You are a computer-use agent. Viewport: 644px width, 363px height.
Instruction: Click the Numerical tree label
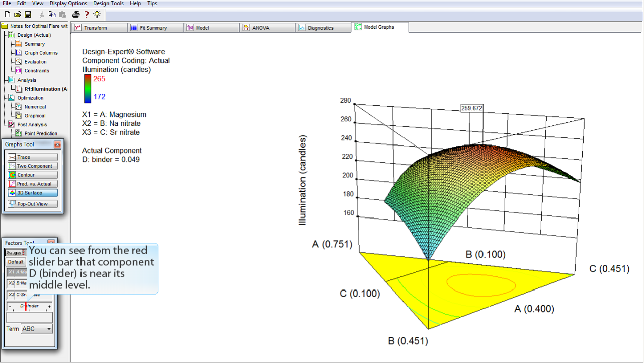35,107
